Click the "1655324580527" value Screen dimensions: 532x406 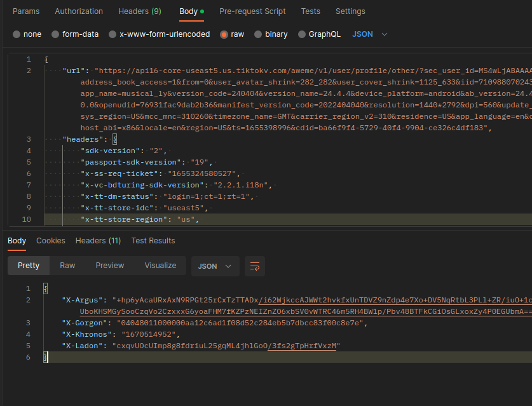click(x=202, y=173)
